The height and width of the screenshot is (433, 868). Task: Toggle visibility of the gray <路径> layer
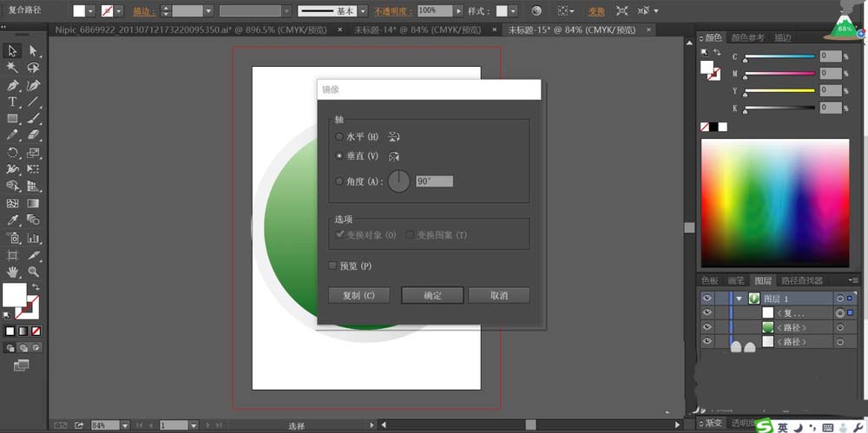point(707,342)
